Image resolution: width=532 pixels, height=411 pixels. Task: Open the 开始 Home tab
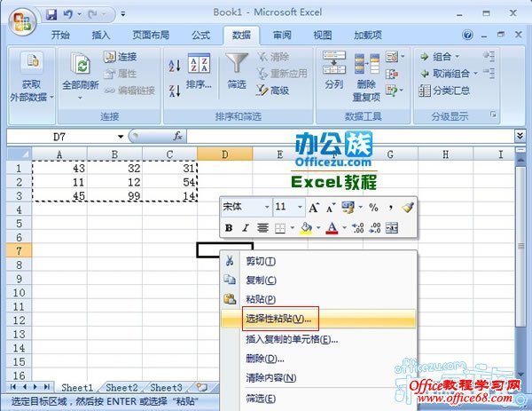click(60, 35)
